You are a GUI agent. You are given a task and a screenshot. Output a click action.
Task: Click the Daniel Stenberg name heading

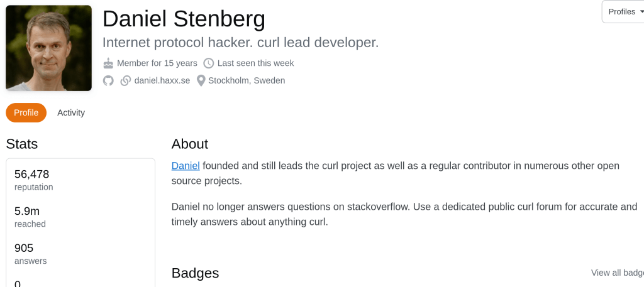(x=184, y=19)
